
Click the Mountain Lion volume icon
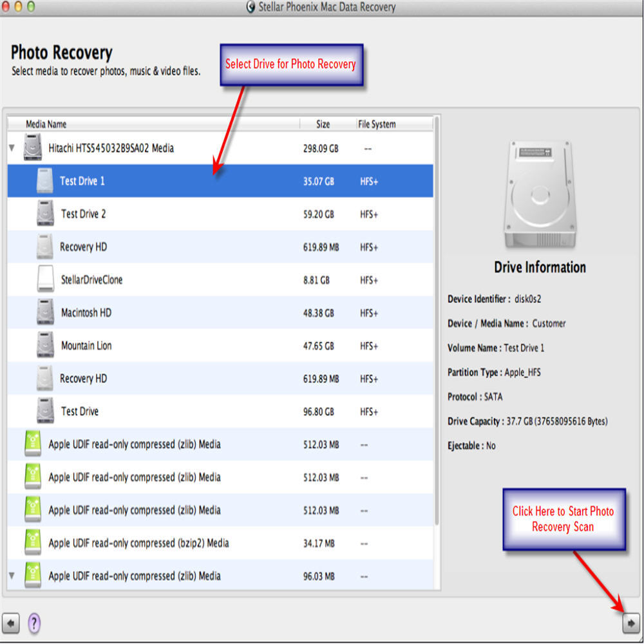[x=45, y=345]
